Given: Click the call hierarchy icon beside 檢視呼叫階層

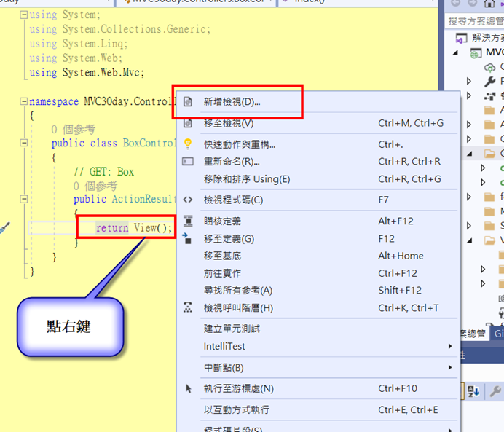Looking at the screenshot, I should click(x=188, y=307).
